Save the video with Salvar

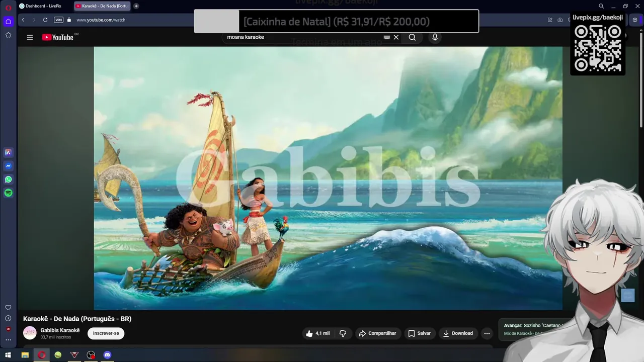(x=419, y=333)
